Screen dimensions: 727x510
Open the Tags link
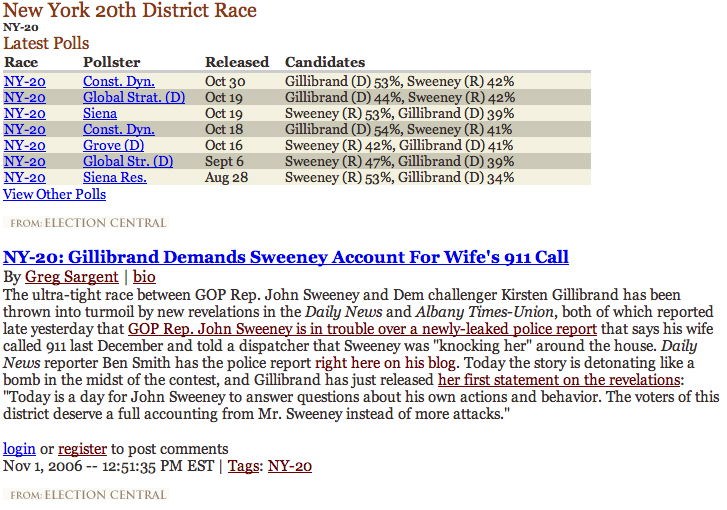(243, 466)
